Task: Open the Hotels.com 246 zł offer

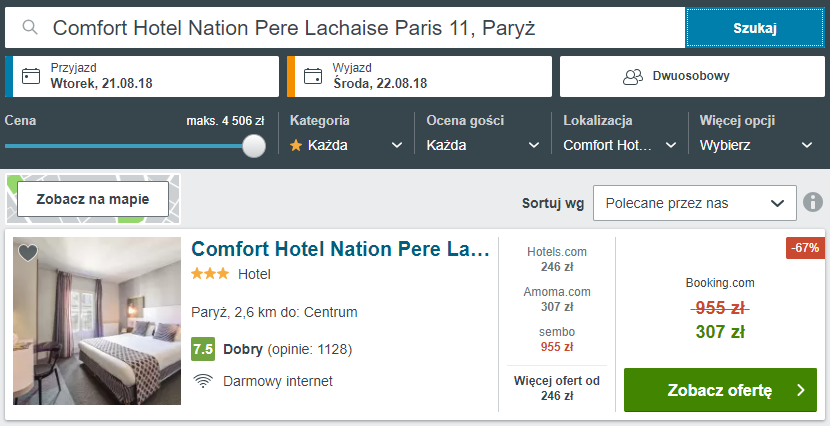Action: [557, 259]
